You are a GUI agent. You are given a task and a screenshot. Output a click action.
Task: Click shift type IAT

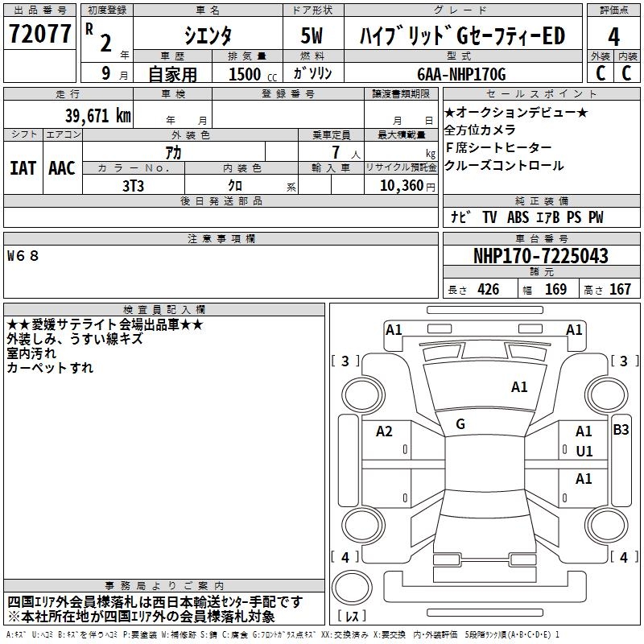23,168
